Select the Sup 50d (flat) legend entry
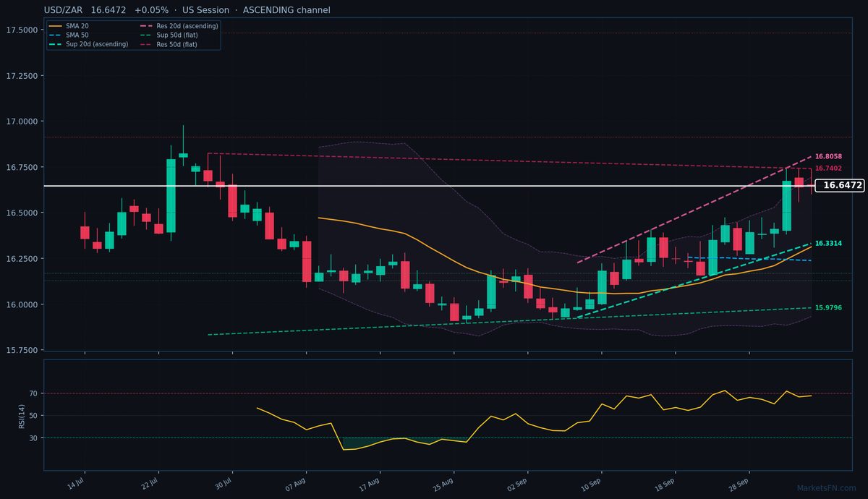The image size is (868, 499). [x=169, y=35]
